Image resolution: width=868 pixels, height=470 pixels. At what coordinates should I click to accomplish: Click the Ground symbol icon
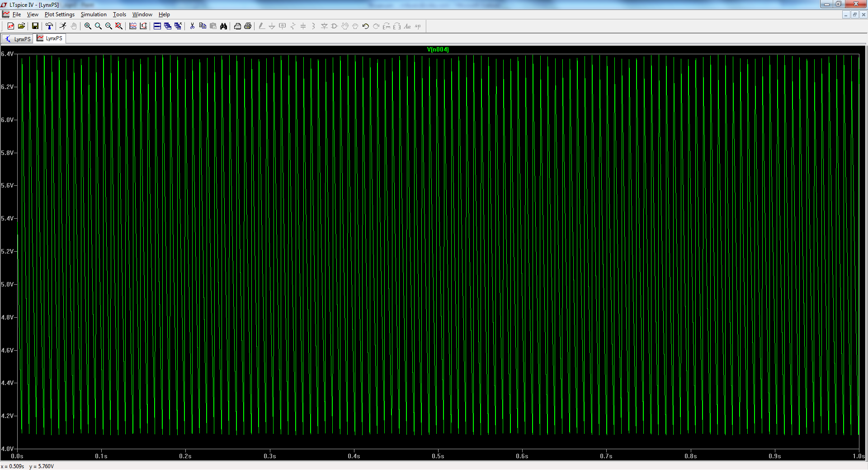point(272,26)
